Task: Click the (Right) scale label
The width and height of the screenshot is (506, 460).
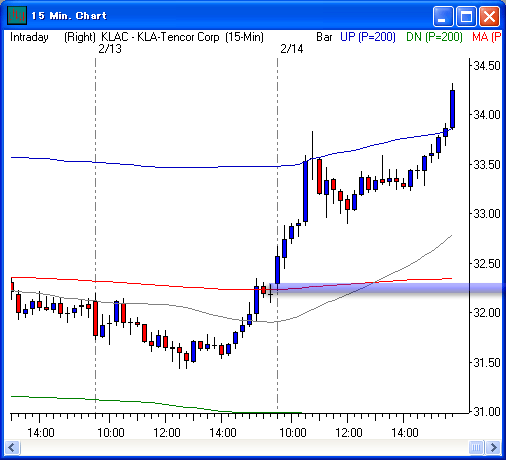Action: click(x=80, y=37)
